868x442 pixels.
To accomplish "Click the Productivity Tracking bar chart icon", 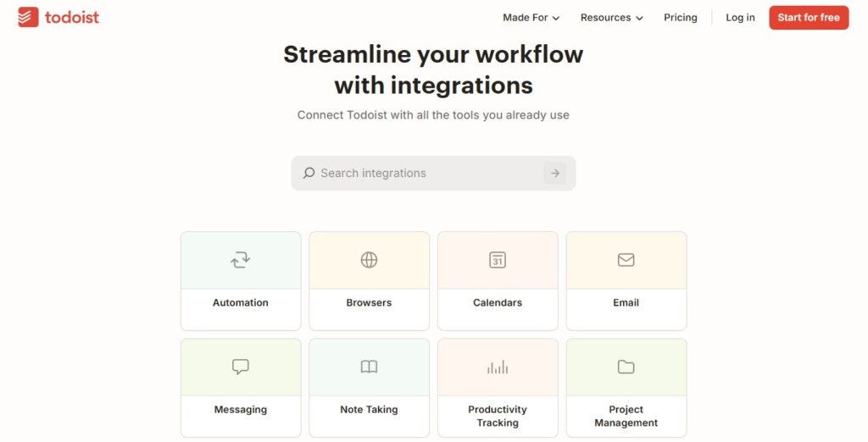I will click(498, 367).
